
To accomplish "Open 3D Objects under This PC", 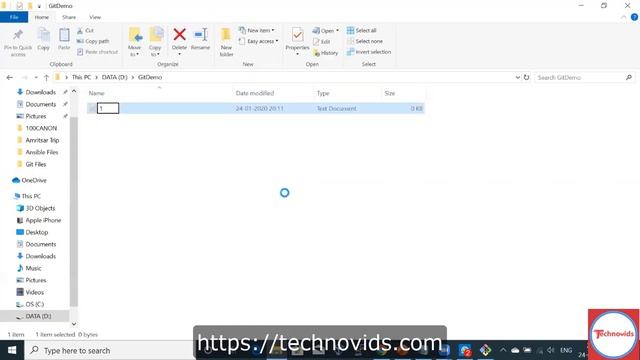I will (x=40, y=208).
